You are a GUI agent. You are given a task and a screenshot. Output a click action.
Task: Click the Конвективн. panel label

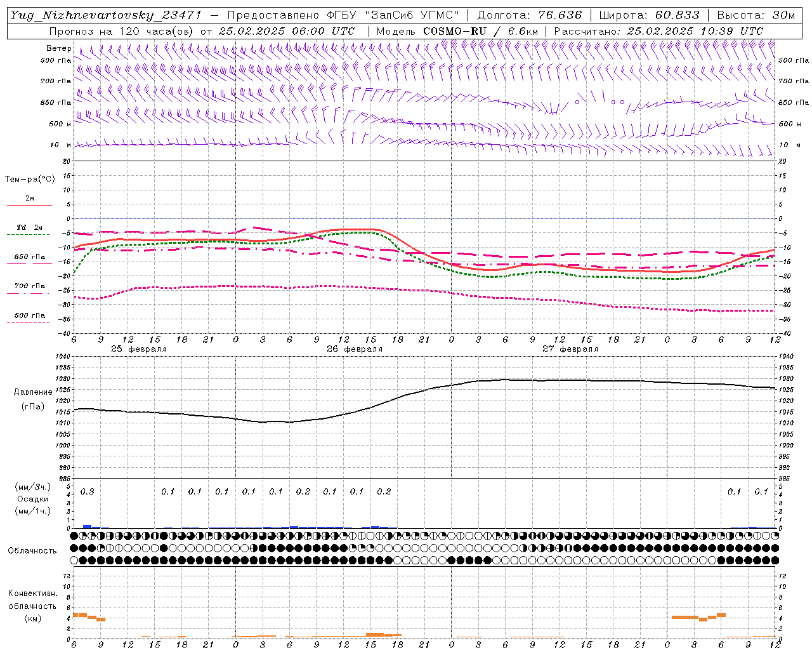pyautogui.click(x=32, y=594)
